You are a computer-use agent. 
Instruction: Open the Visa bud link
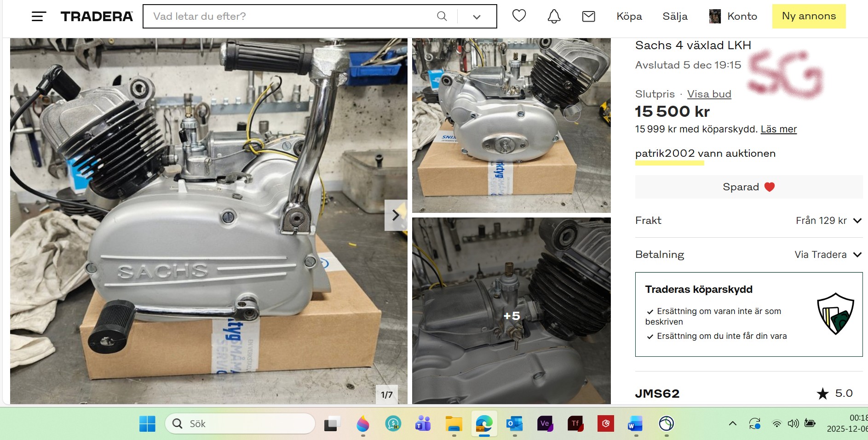709,94
